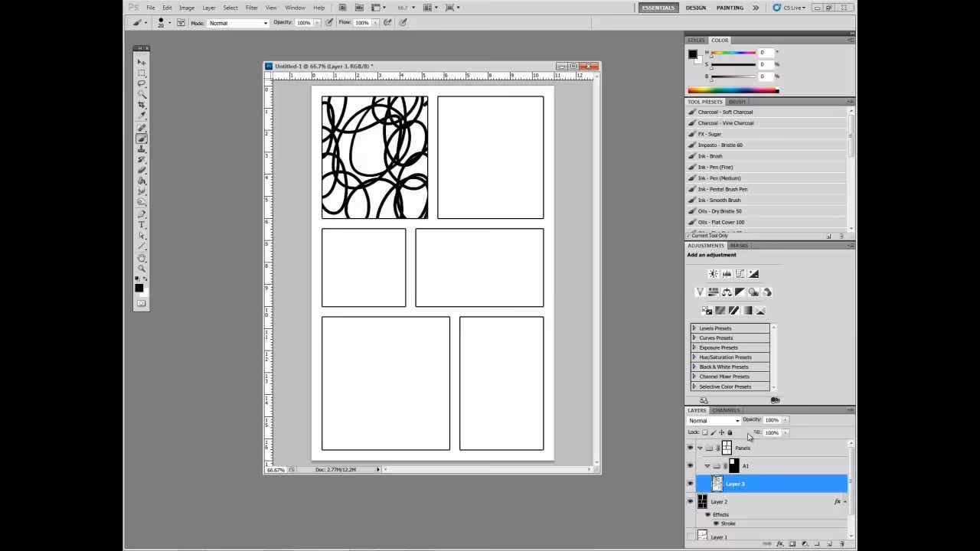Hide the Layer 2 layer
Viewport: 980px width, 551px height.
(x=691, y=500)
